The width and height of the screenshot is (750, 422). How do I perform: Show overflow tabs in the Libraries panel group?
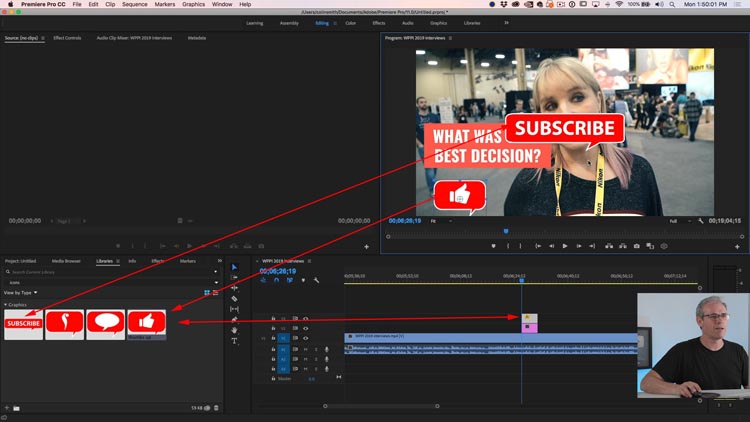(x=220, y=261)
